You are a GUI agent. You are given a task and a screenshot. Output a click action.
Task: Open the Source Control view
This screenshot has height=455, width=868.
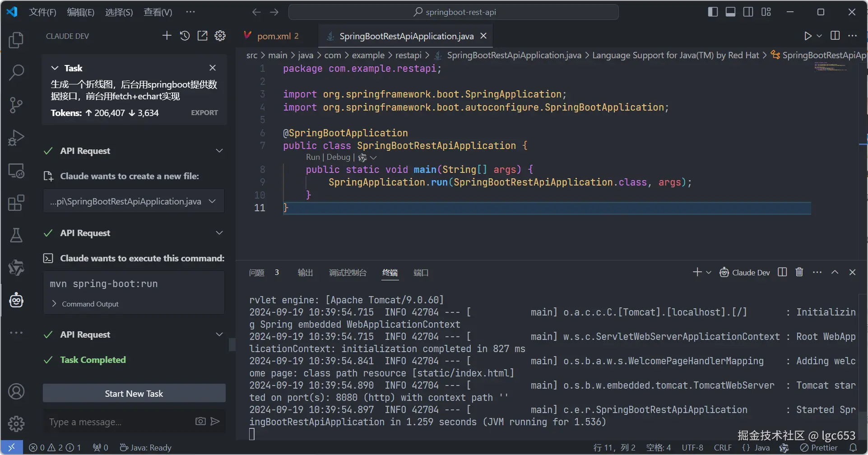(x=16, y=105)
